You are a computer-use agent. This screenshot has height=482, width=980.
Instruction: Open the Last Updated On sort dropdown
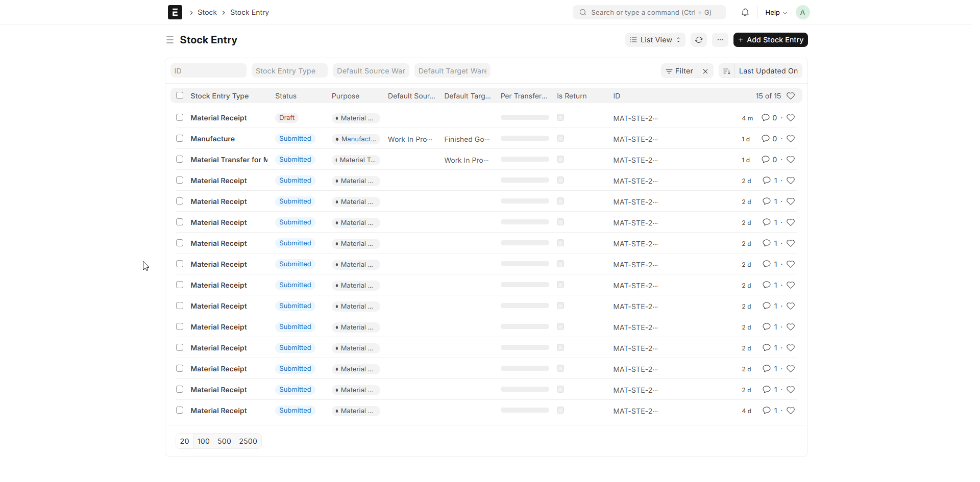tap(768, 71)
